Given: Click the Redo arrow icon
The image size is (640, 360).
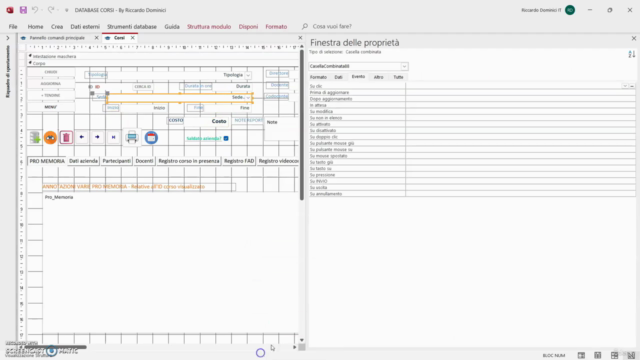Looking at the screenshot, I should point(51,10).
